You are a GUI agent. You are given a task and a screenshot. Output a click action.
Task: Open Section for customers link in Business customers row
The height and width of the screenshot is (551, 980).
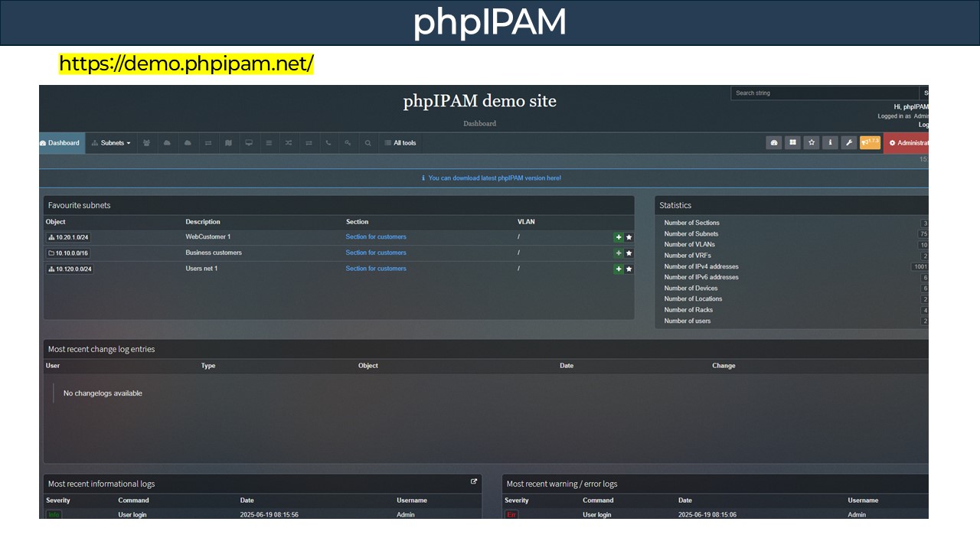click(376, 253)
